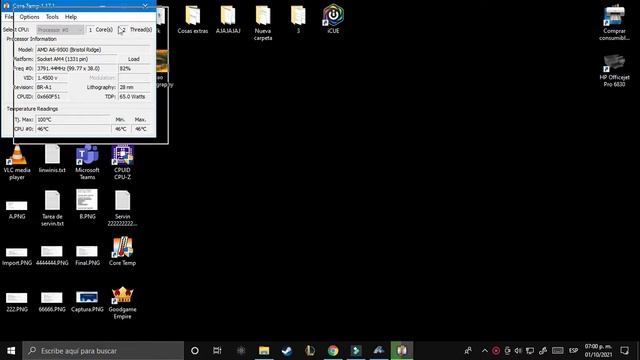
Task: Select the Final.PNG image file
Action: 87,256
